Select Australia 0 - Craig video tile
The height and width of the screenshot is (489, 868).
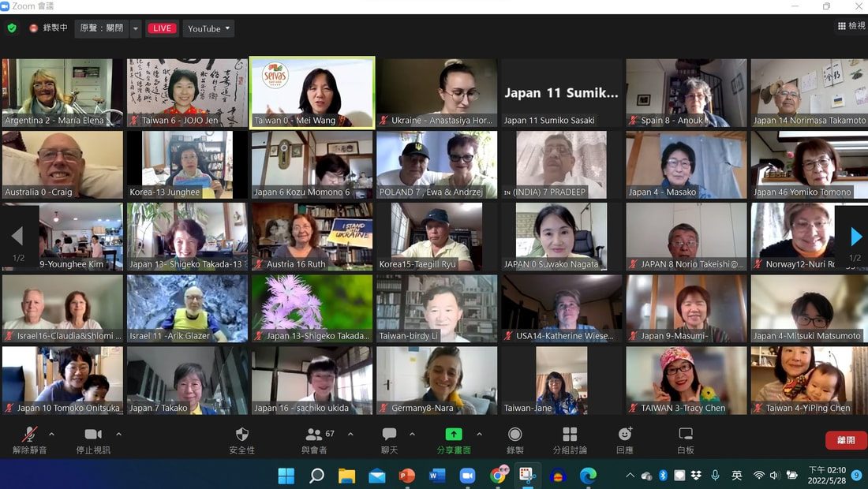(62, 165)
